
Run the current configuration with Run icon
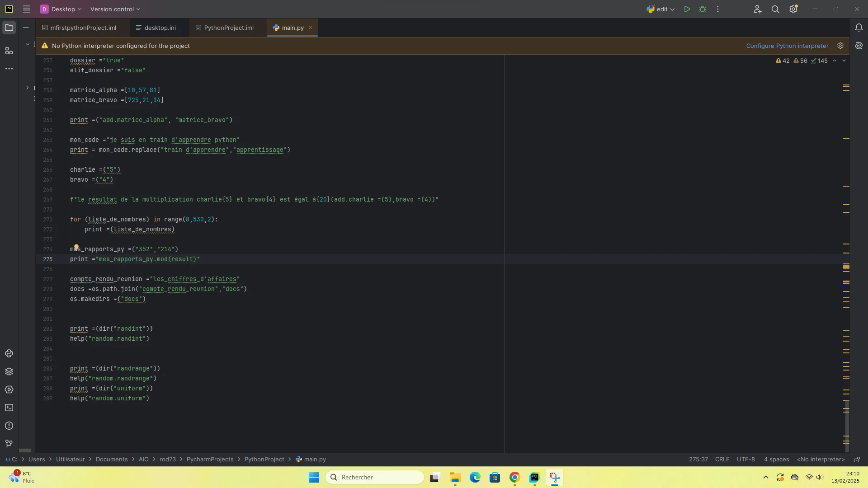pos(687,9)
